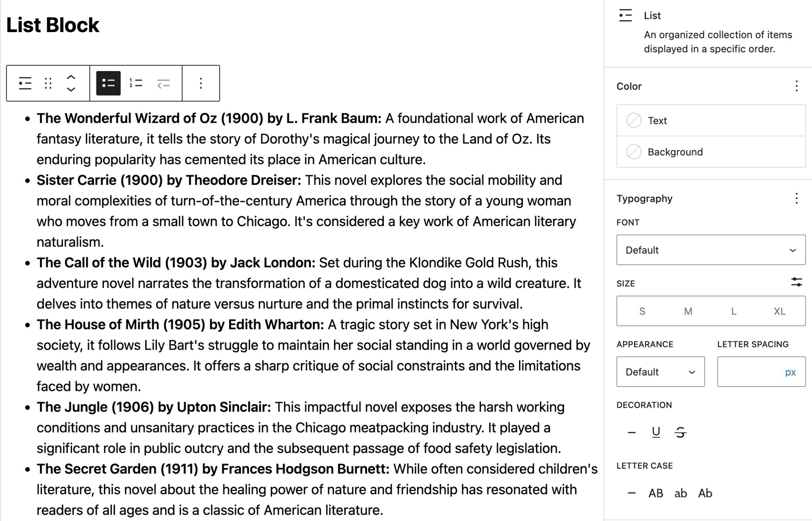Set letter case to none
The height and width of the screenshot is (521, 812).
632,493
